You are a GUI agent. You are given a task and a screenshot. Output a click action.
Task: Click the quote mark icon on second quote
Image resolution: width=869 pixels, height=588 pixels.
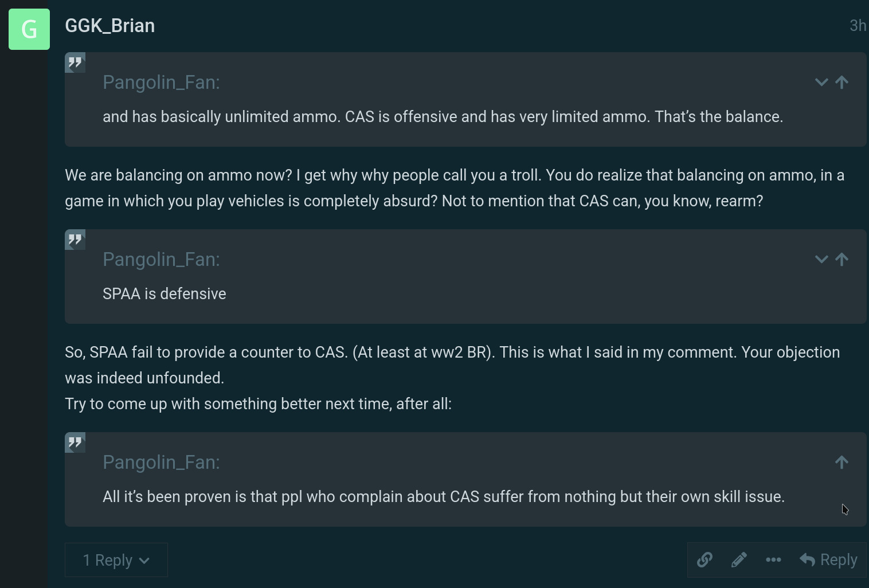(75, 240)
